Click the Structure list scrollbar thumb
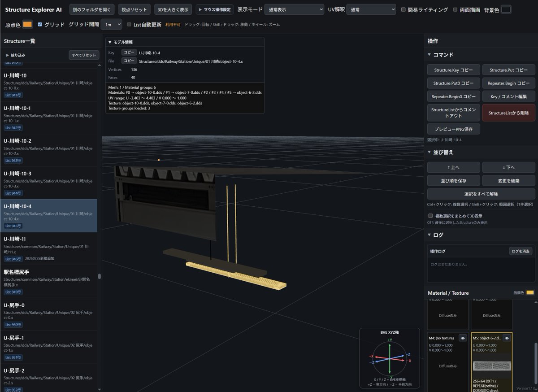The height and width of the screenshot is (392, 538). (x=100, y=276)
